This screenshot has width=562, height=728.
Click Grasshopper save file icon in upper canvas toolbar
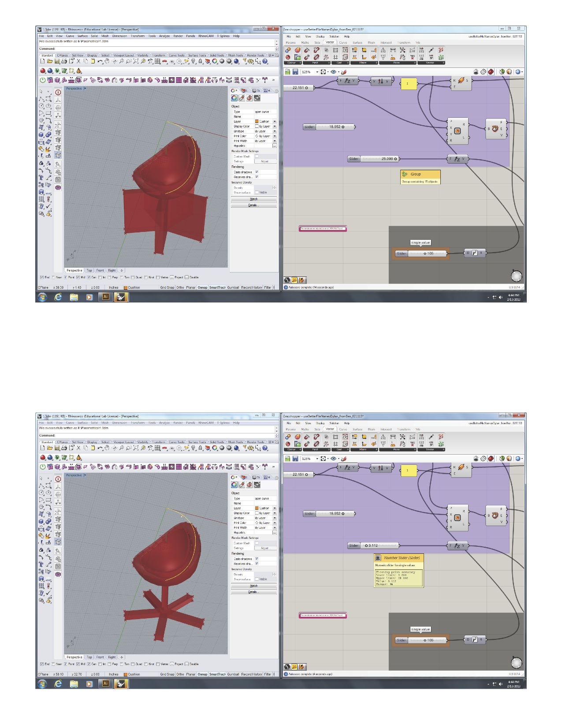[x=295, y=72]
